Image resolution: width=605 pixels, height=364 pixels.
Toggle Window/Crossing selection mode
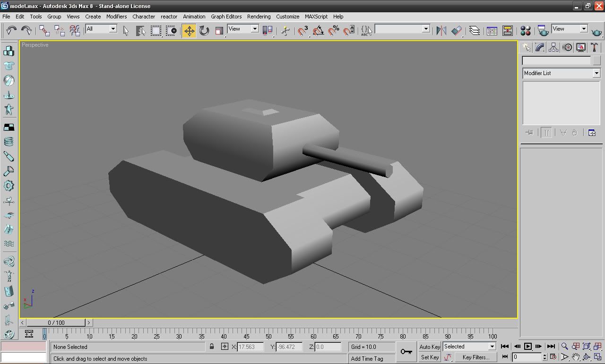(x=171, y=31)
